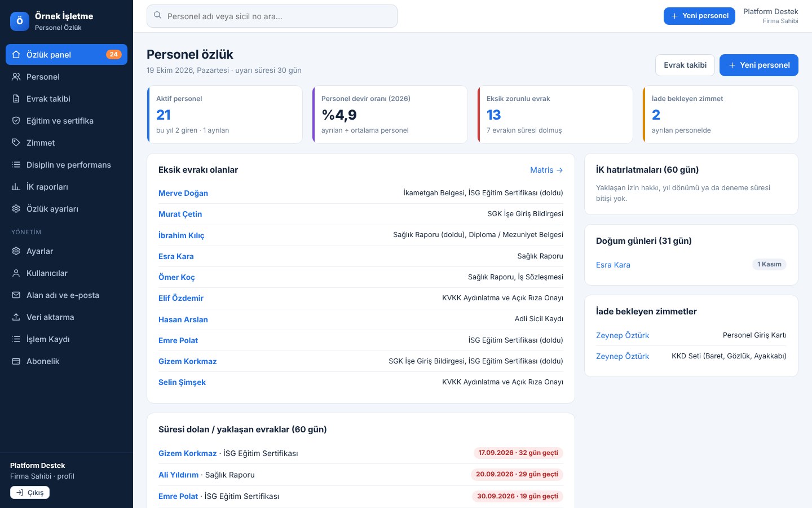The width and height of the screenshot is (812, 508).
Task: Focus the personnel search input field
Action: [x=272, y=16]
